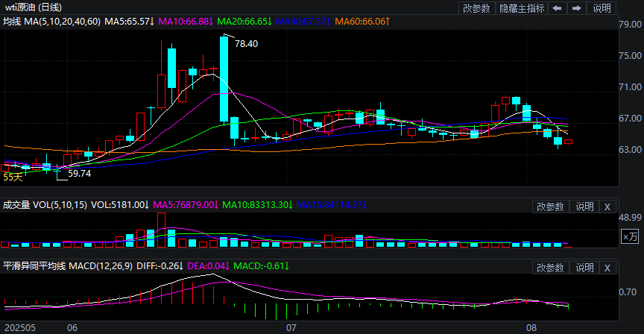Click the tall cyan candlestick below 78.40
The width and height of the screenshot is (644, 334).
tap(224, 78)
